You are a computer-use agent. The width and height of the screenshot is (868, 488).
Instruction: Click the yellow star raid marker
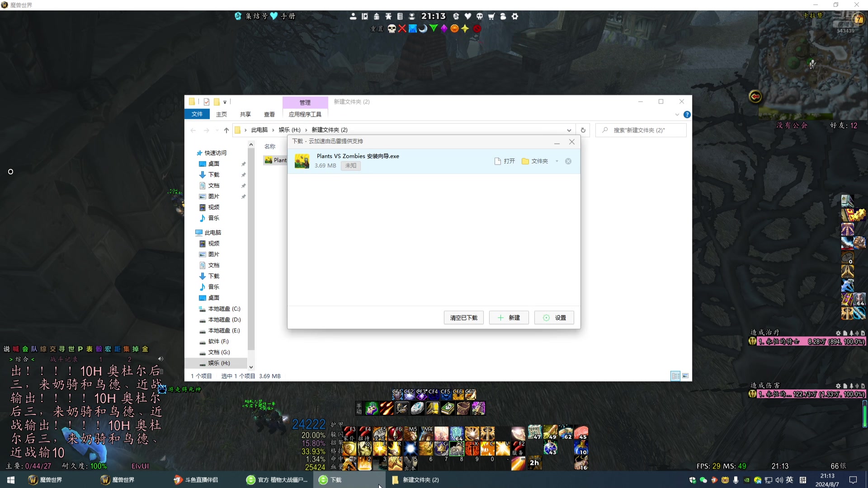[x=465, y=28]
